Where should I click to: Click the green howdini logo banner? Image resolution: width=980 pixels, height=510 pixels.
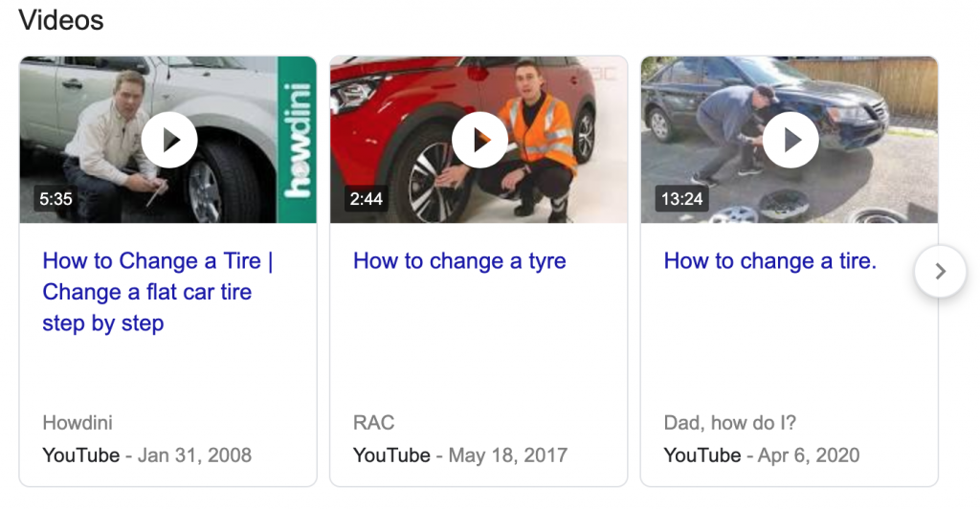pyautogui.click(x=297, y=140)
